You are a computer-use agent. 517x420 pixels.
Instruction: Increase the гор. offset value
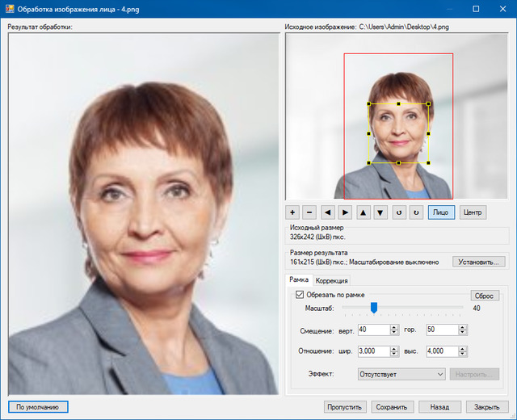tap(463, 327)
